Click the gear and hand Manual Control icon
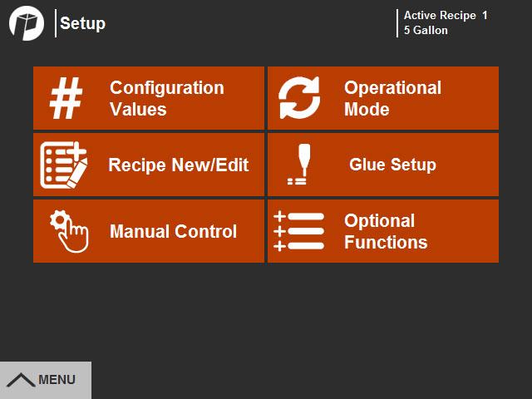The height and width of the screenshot is (399, 532). [x=69, y=231]
